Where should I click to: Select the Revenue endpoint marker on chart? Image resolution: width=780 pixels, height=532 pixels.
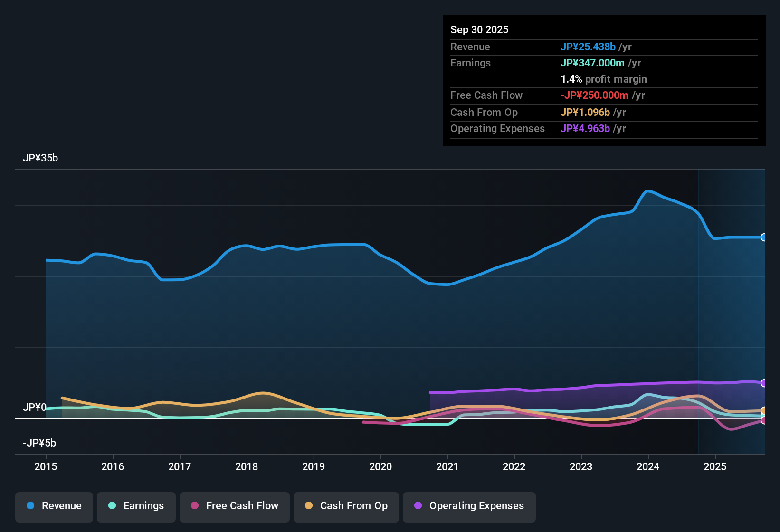click(764, 237)
